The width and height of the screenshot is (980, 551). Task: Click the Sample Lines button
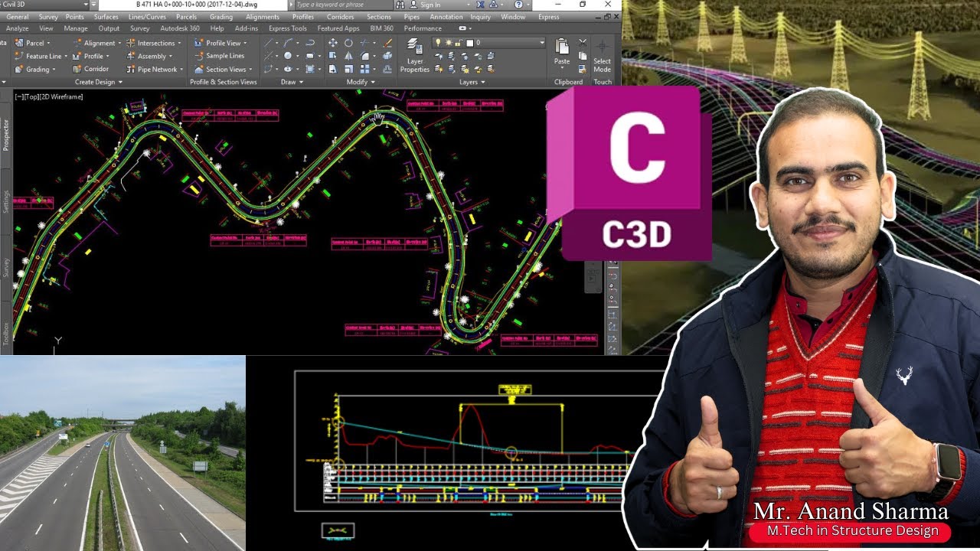click(220, 56)
